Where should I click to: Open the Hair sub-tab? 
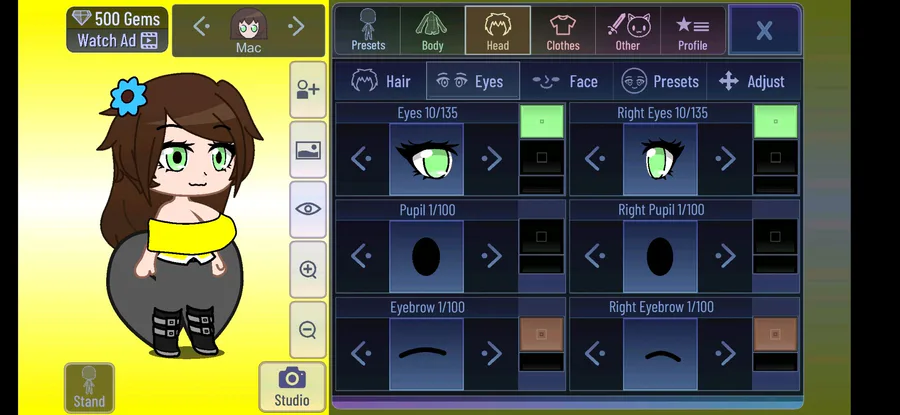pyautogui.click(x=381, y=82)
